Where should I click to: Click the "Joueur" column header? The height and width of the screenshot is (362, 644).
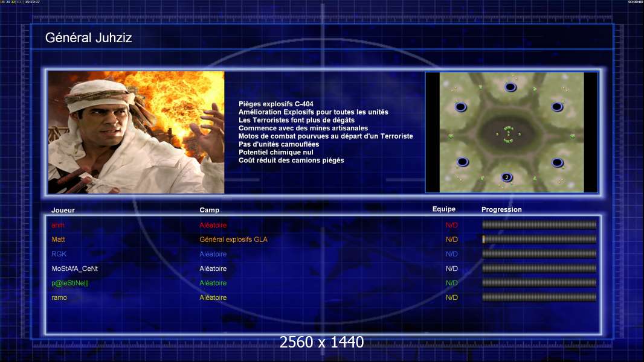coord(63,210)
